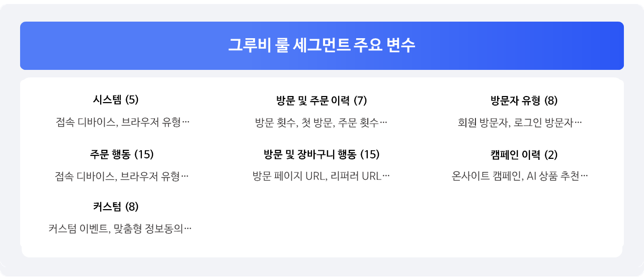644x279 pixels.
Task: Select the 커스텀 (8) category title
Action: pos(116,206)
